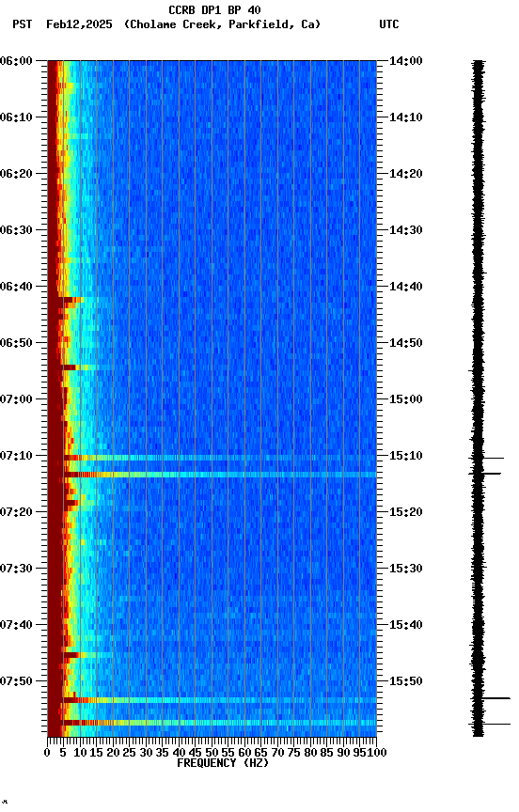Click the 15:10 UTC time label
The height and width of the screenshot is (812, 519).
click(406, 456)
